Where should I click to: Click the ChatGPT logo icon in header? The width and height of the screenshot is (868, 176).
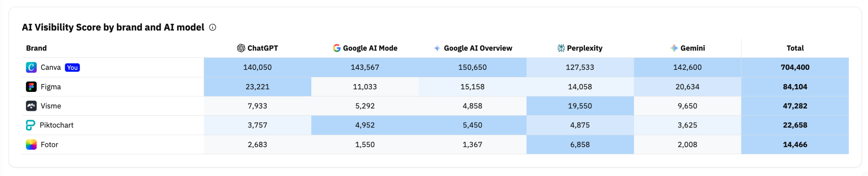(241, 48)
